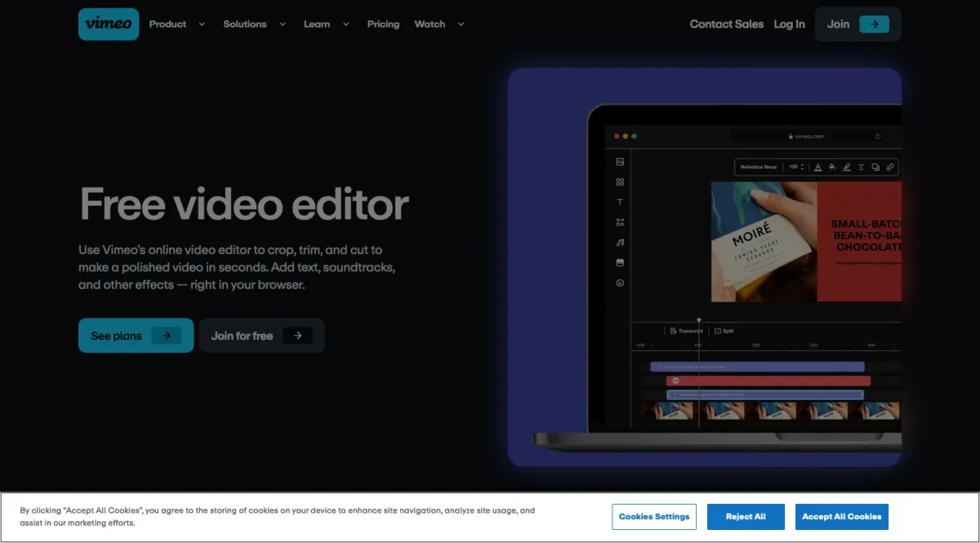Open the Product nav item
Screen dimensions: 980x543
(x=168, y=24)
